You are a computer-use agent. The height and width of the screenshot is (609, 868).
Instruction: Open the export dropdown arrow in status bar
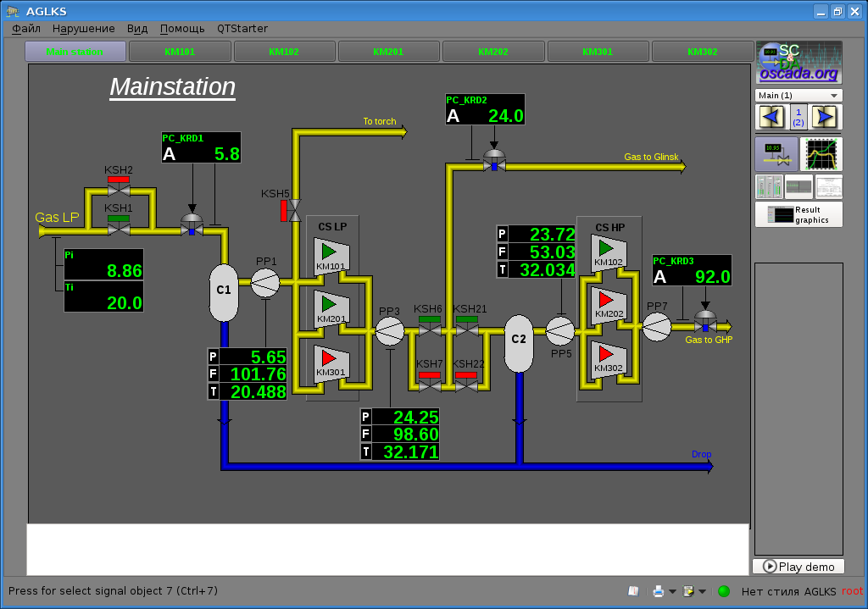pos(703,592)
